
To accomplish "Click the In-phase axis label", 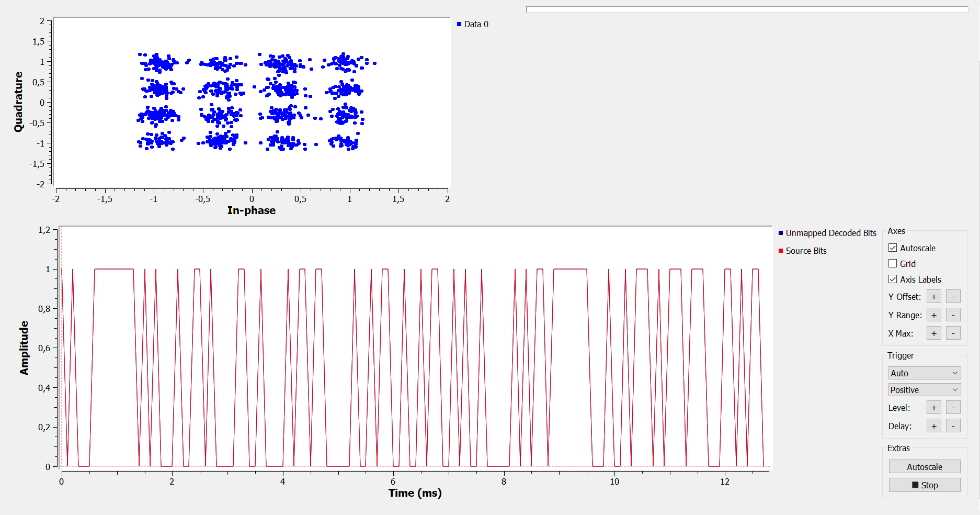I will [252, 210].
